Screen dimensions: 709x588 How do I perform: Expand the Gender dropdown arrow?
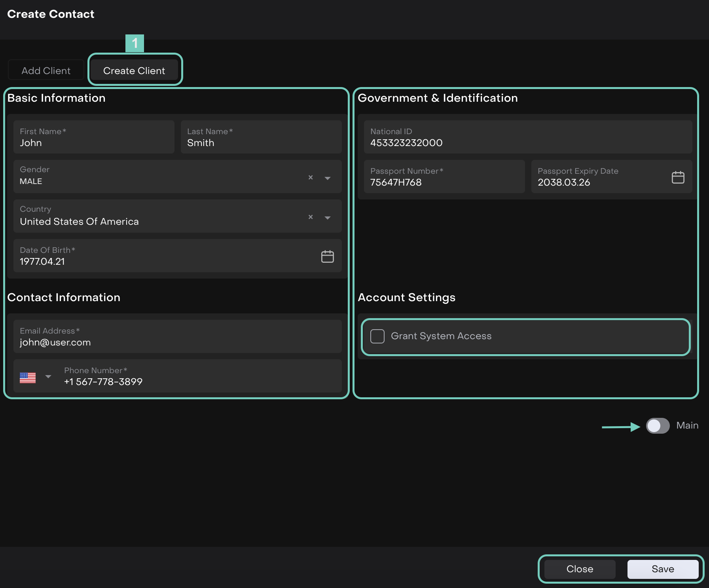328,178
